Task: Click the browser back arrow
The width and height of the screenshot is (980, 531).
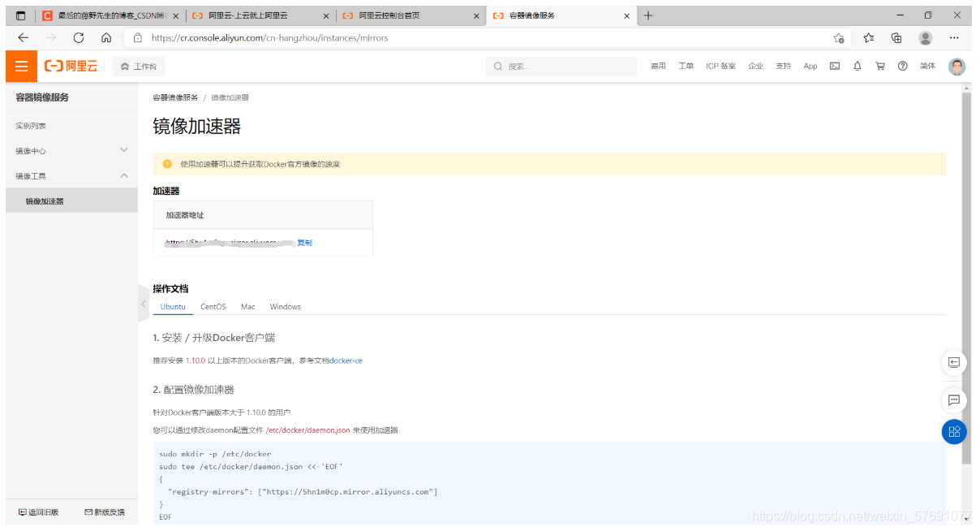Action: point(23,37)
